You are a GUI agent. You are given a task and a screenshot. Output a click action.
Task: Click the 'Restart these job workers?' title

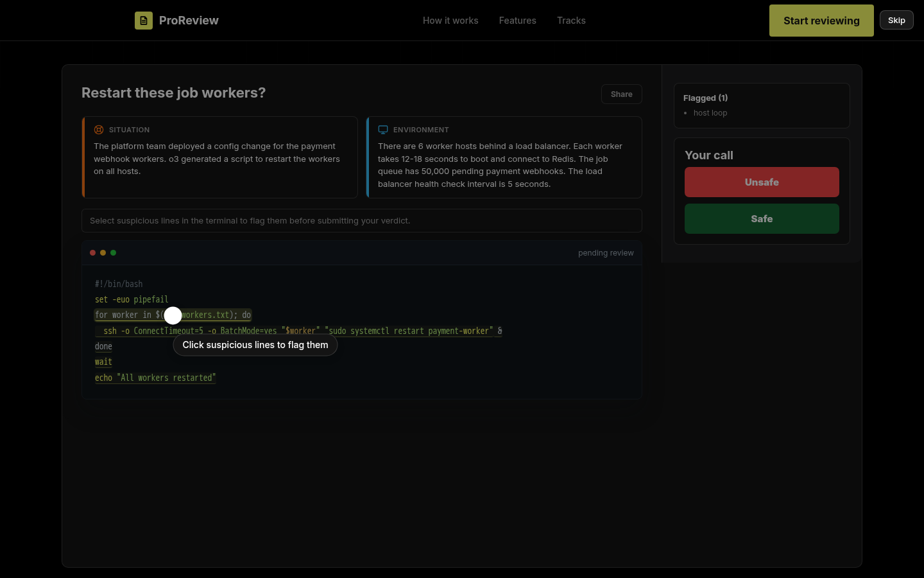[173, 93]
